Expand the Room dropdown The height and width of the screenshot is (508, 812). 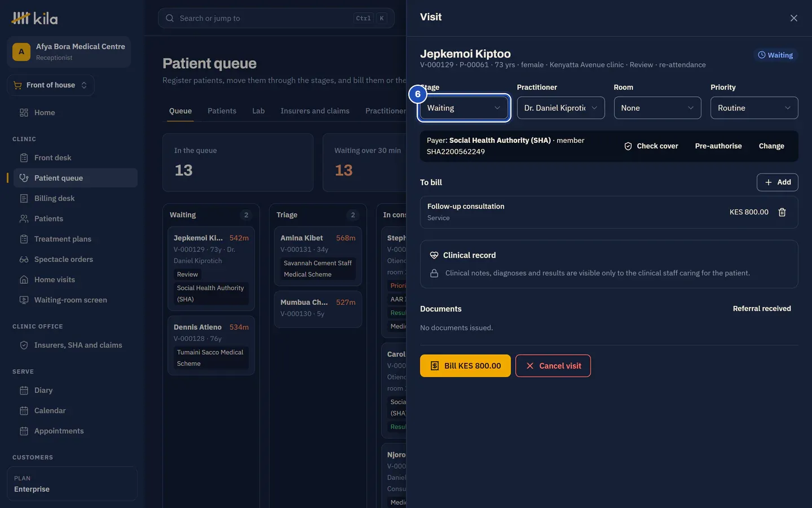click(657, 108)
